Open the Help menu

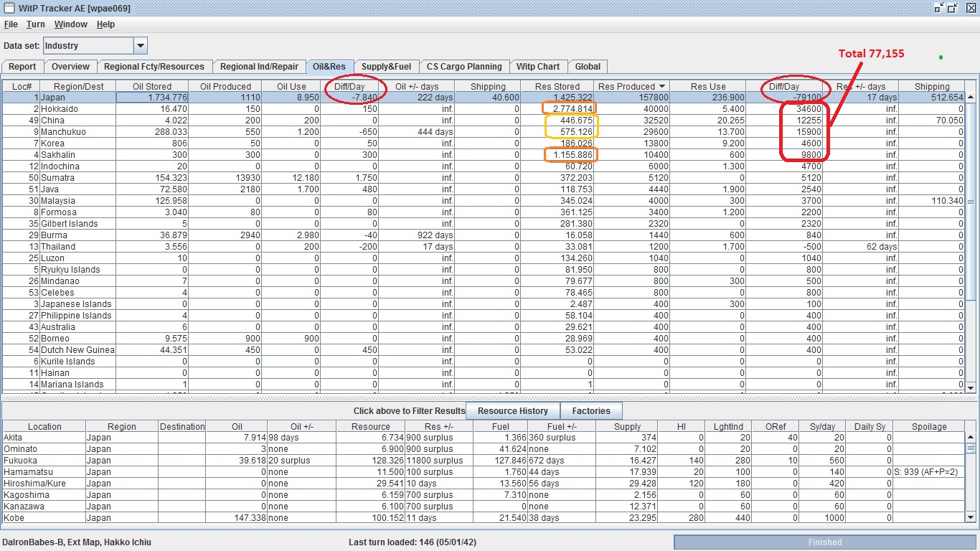pyautogui.click(x=105, y=24)
